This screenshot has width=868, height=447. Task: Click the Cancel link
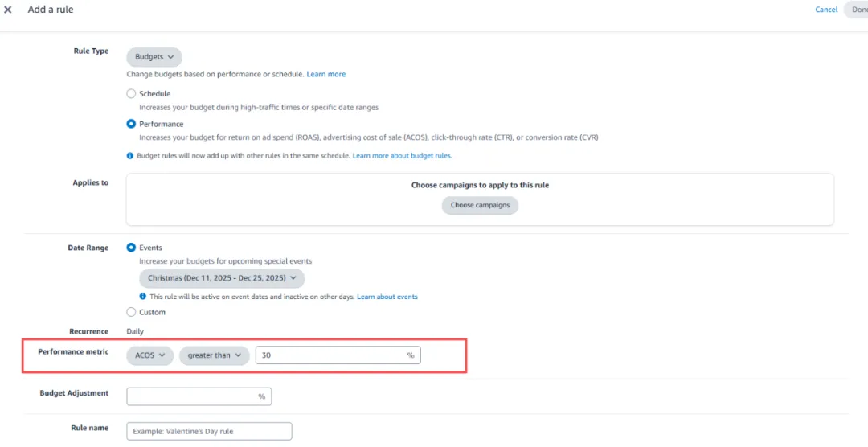point(826,10)
